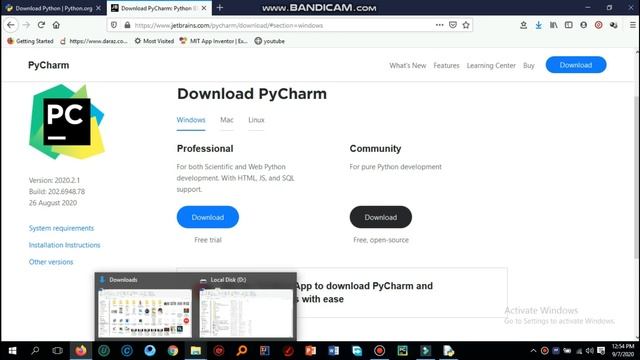
Task: Download PyCharm Community edition
Action: tap(381, 217)
